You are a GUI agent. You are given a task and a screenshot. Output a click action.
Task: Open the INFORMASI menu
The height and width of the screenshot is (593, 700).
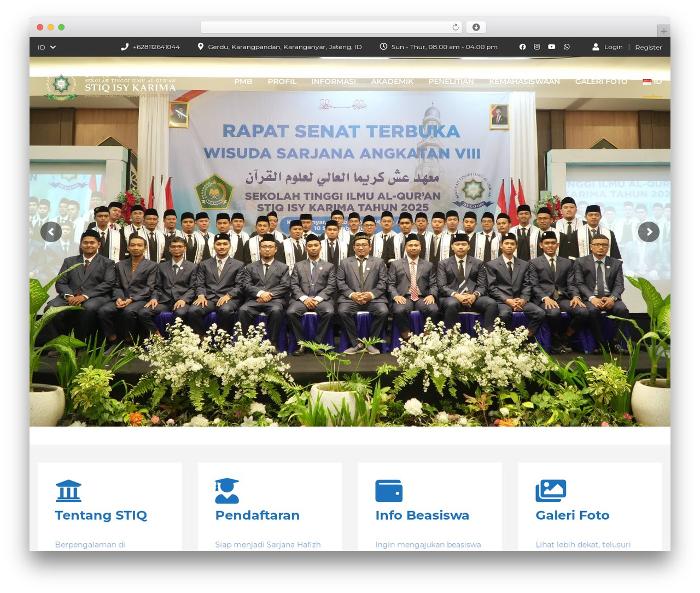pos(334,82)
